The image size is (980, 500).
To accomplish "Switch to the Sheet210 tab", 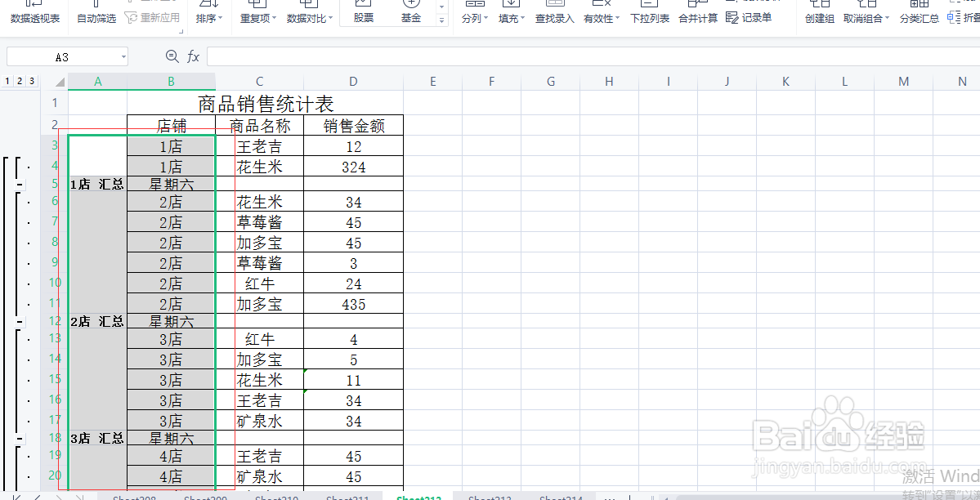I will pyautogui.click(x=276, y=498).
